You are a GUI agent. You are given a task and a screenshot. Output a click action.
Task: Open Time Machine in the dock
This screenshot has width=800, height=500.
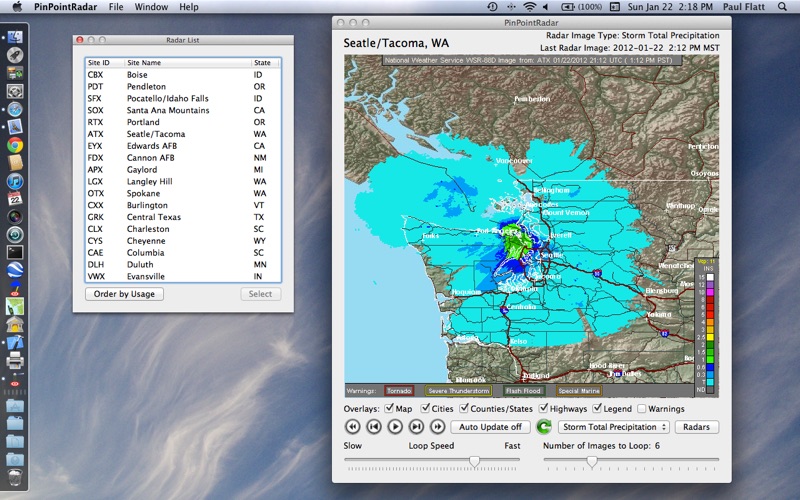(15, 235)
